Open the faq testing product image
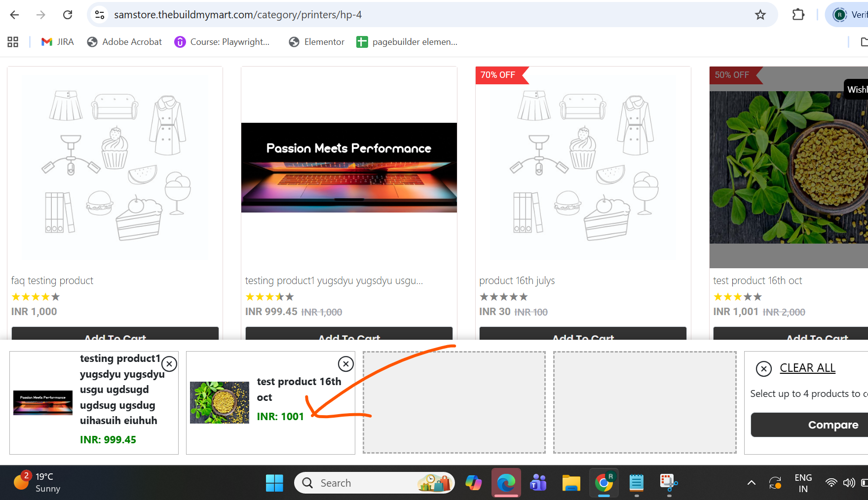The width and height of the screenshot is (868, 500). point(115,168)
